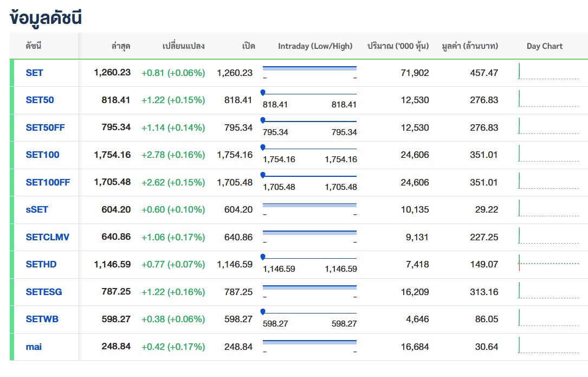The width and height of the screenshot is (588, 377).
Task: Click the ข้อมูลดัชนี page heading
Action: coord(46,18)
